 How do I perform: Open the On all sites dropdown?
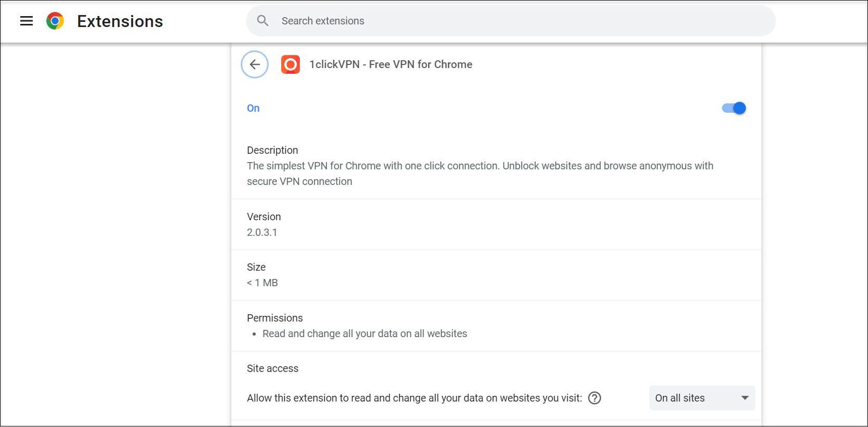(x=702, y=398)
